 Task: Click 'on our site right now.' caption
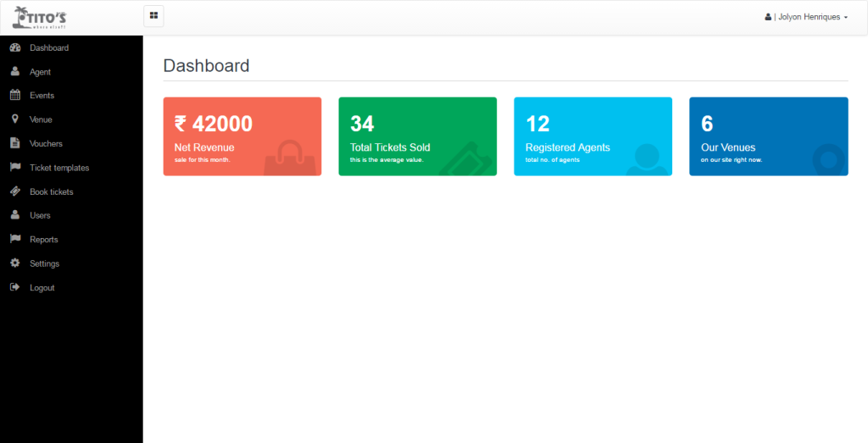[x=732, y=160]
